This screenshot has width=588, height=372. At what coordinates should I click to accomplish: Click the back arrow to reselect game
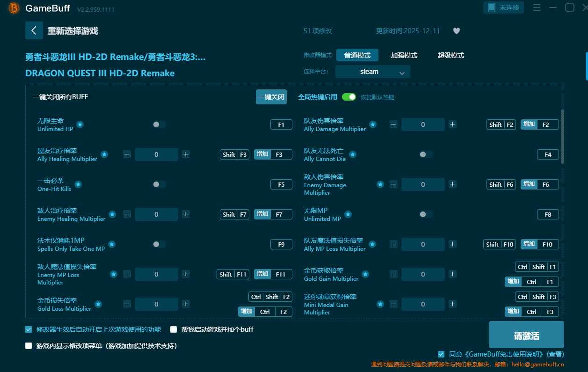click(34, 31)
